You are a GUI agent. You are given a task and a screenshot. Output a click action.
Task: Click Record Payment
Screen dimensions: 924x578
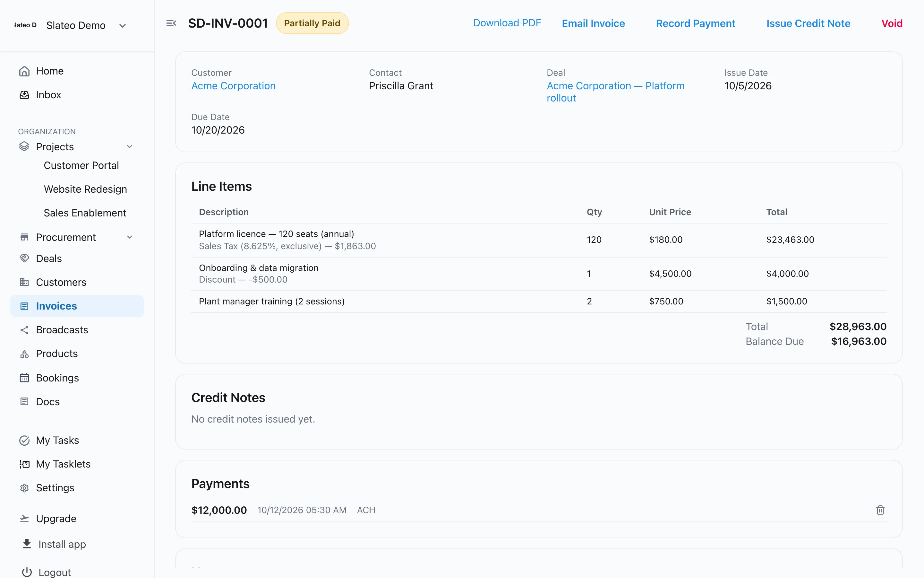[695, 23]
